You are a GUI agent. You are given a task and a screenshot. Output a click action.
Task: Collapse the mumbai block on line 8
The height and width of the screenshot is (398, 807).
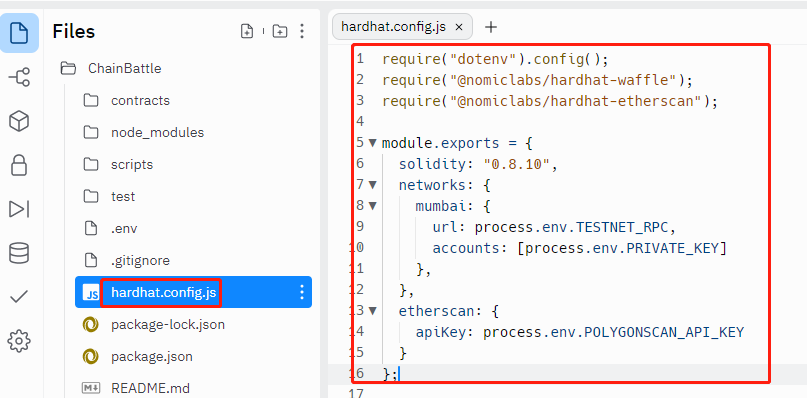coord(373,205)
